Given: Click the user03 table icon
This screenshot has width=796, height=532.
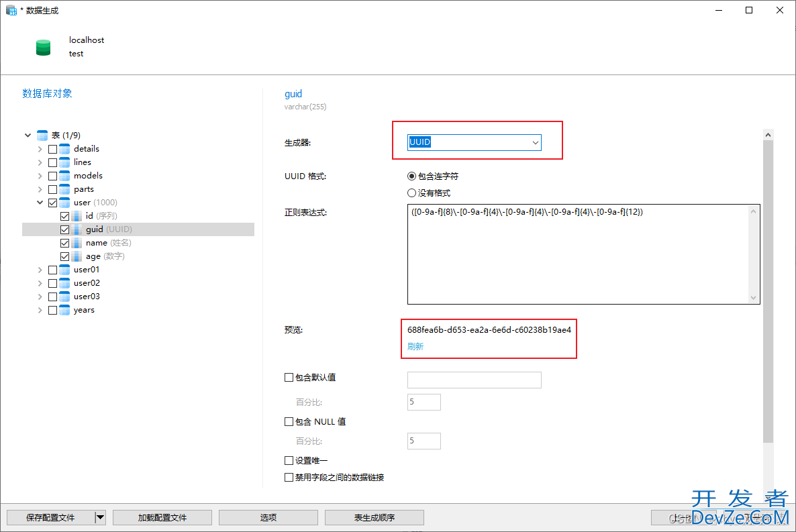Looking at the screenshot, I should pyautogui.click(x=64, y=297).
